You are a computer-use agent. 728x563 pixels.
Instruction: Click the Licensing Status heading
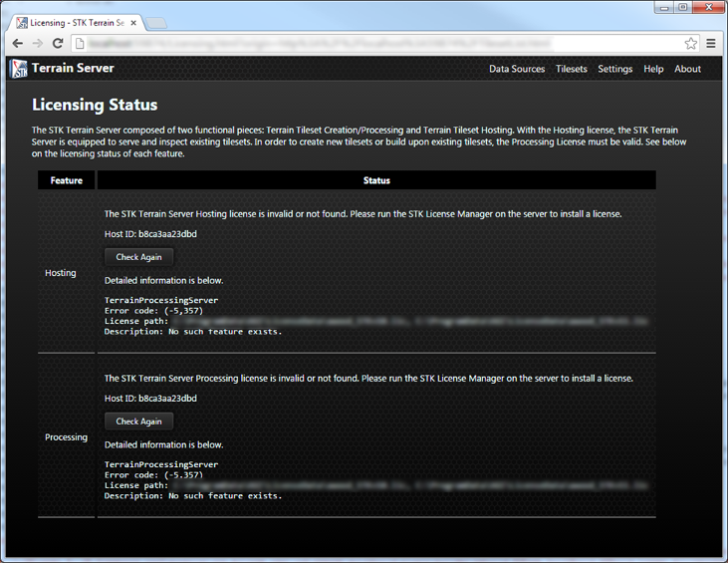point(95,105)
